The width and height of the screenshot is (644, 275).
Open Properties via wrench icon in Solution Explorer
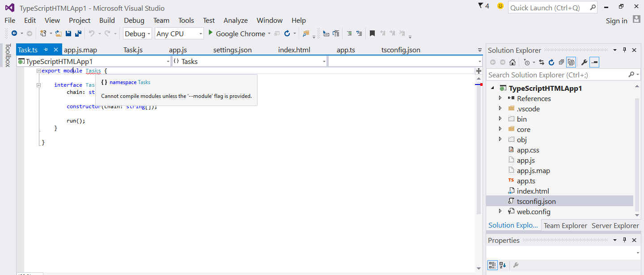(x=584, y=63)
